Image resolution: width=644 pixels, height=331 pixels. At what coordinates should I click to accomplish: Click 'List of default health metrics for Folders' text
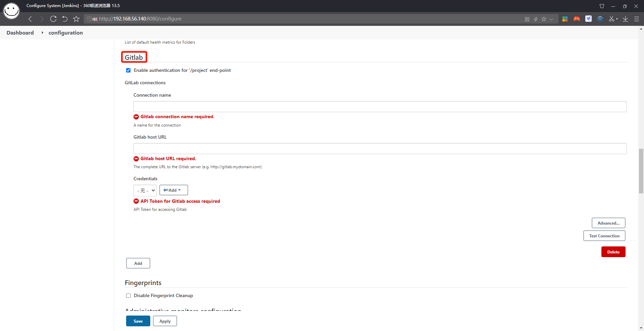point(160,42)
